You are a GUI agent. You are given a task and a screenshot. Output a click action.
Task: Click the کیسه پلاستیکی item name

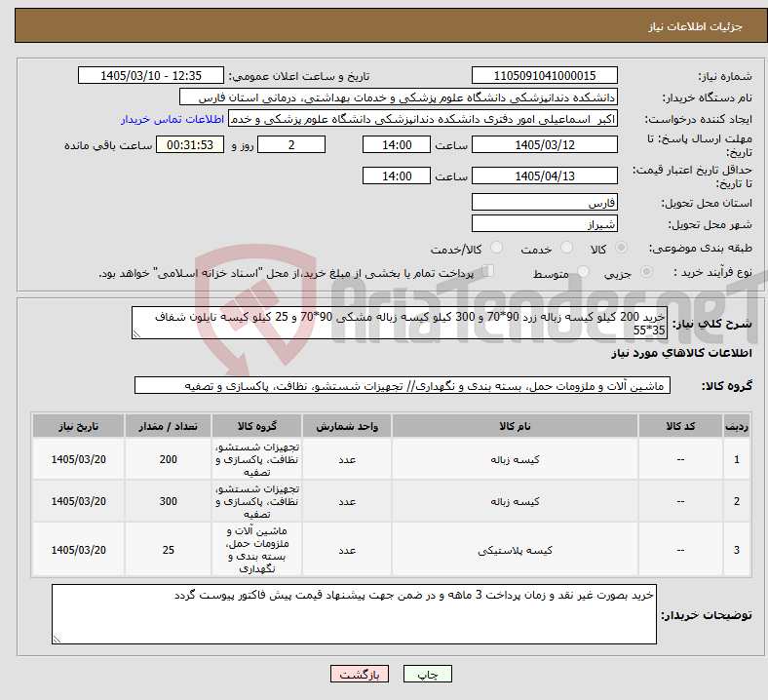point(515,550)
